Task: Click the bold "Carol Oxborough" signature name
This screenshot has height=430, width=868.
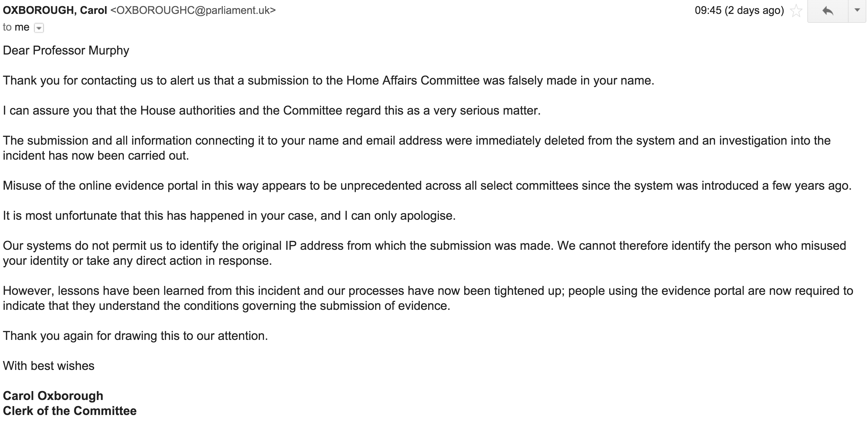Action: coord(53,396)
